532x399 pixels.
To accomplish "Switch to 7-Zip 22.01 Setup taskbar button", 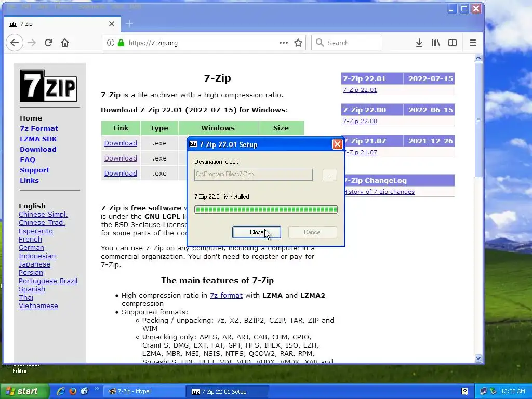I will 228,392.
